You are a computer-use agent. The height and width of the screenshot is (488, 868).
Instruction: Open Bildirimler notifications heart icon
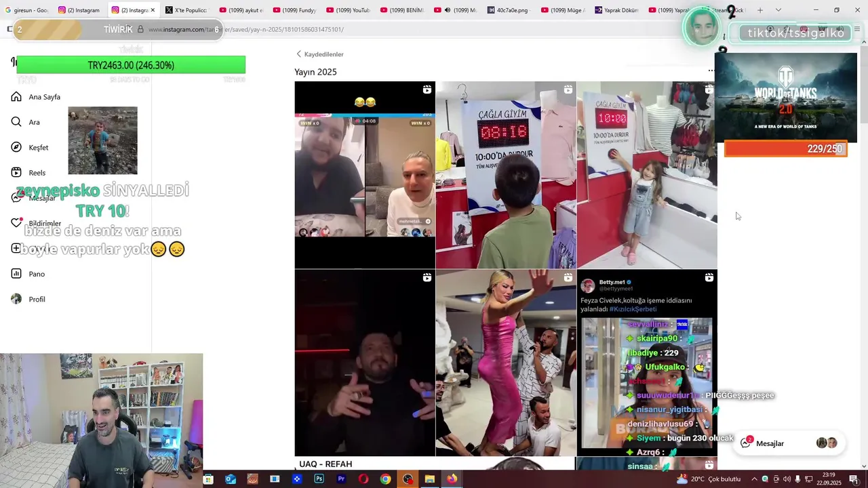click(17, 223)
